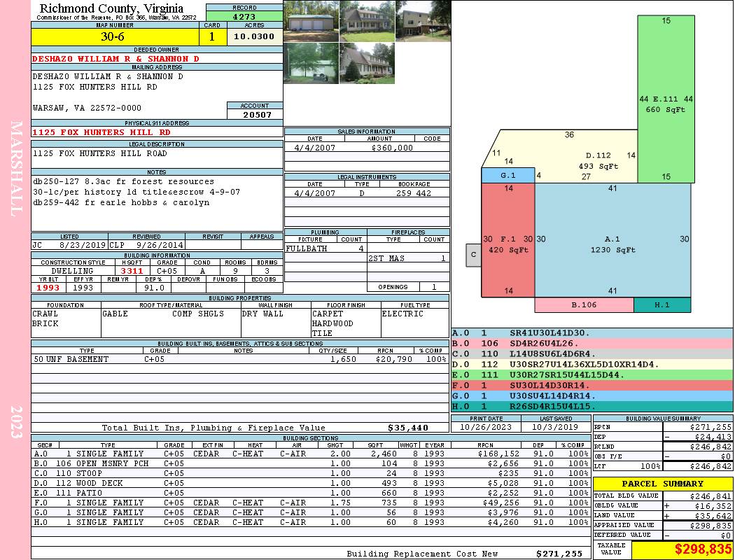Click the E.0 111 green legend row

coord(591,375)
